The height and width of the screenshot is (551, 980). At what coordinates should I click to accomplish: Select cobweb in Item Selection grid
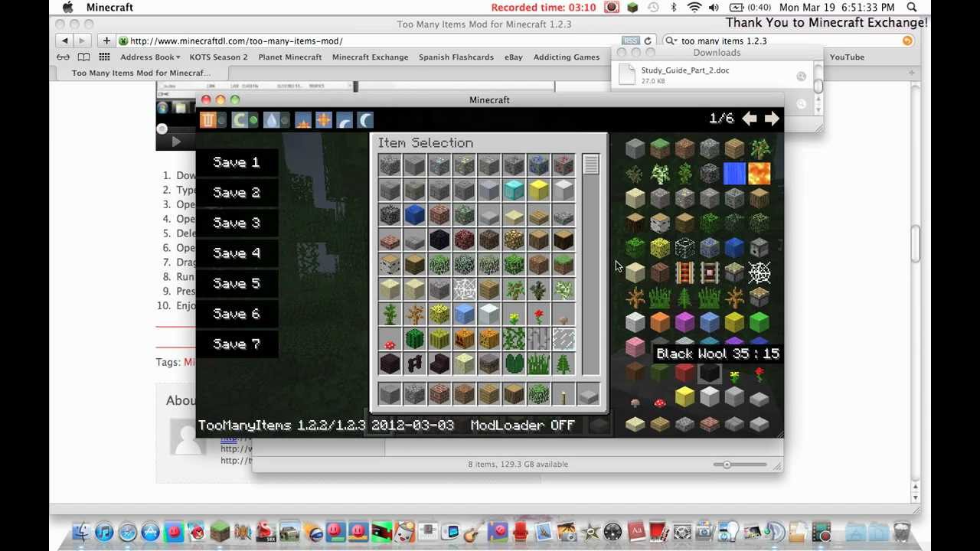pos(464,289)
